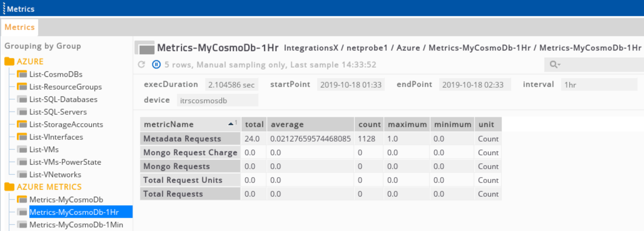This screenshot has height=231, width=644.
Task: Click the List-ResourceGroups dataview icon
Action: coord(22,87)
